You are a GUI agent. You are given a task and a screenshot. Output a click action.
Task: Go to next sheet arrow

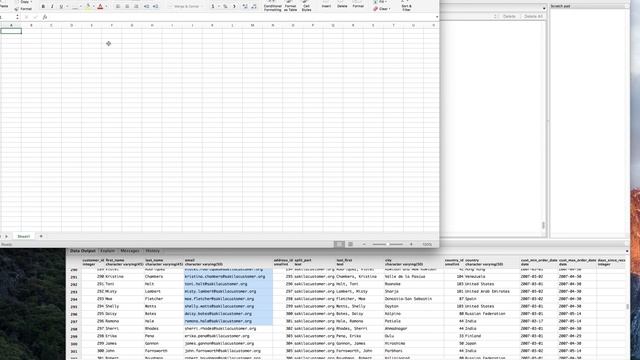(x=7, y=236)
